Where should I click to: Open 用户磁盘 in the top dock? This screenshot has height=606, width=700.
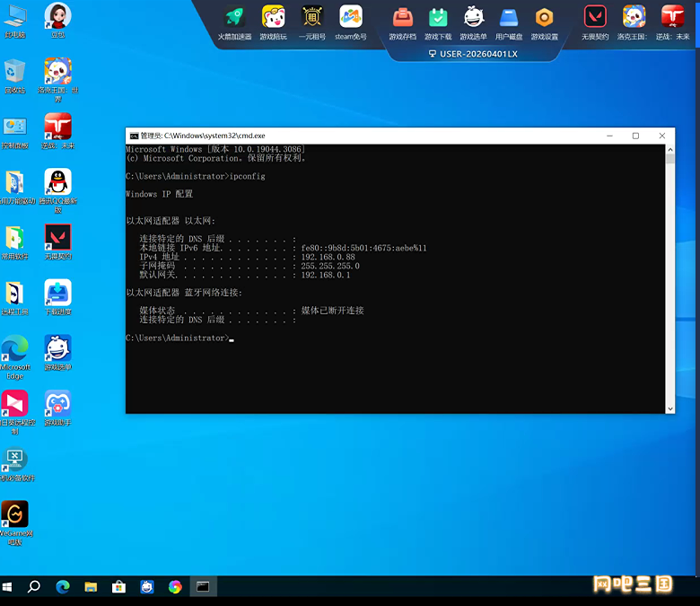coord(509,17)
